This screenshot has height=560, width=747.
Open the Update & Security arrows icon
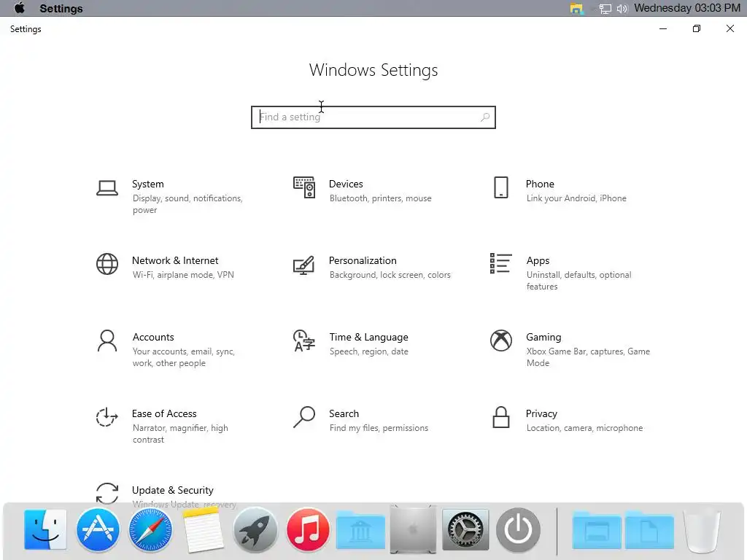coord(107,494)
